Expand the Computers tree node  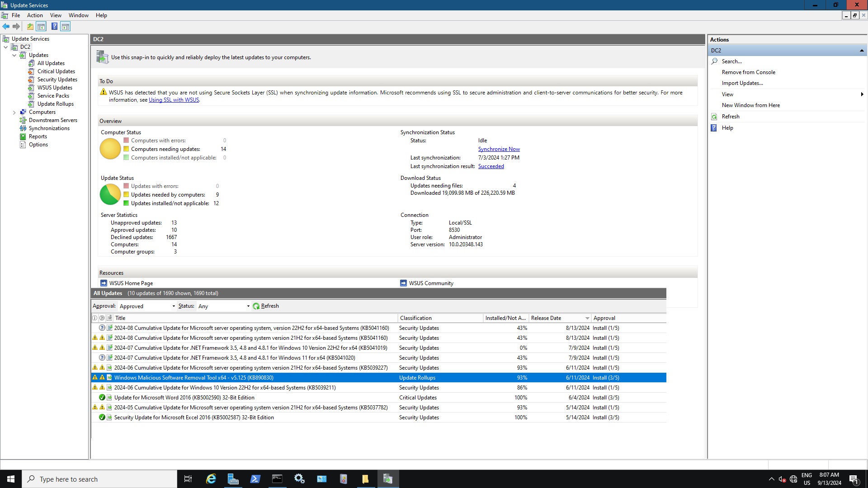click(14, 112)
